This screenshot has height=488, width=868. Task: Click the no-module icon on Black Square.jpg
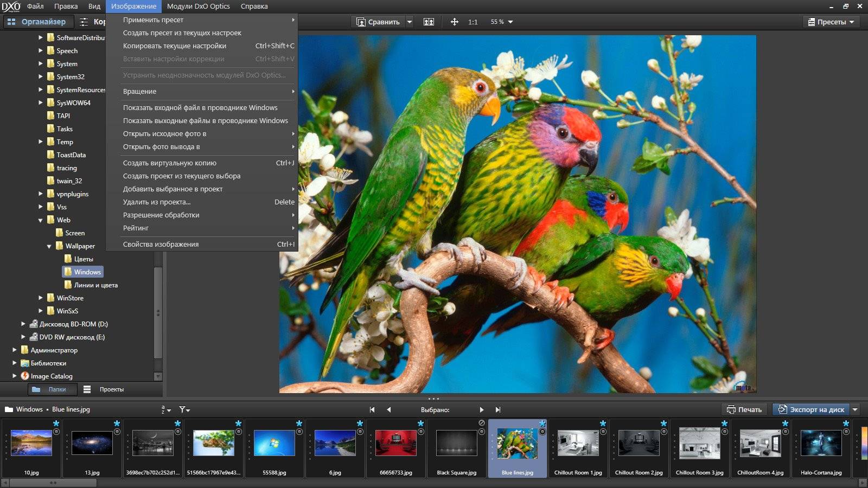point(482,423)
